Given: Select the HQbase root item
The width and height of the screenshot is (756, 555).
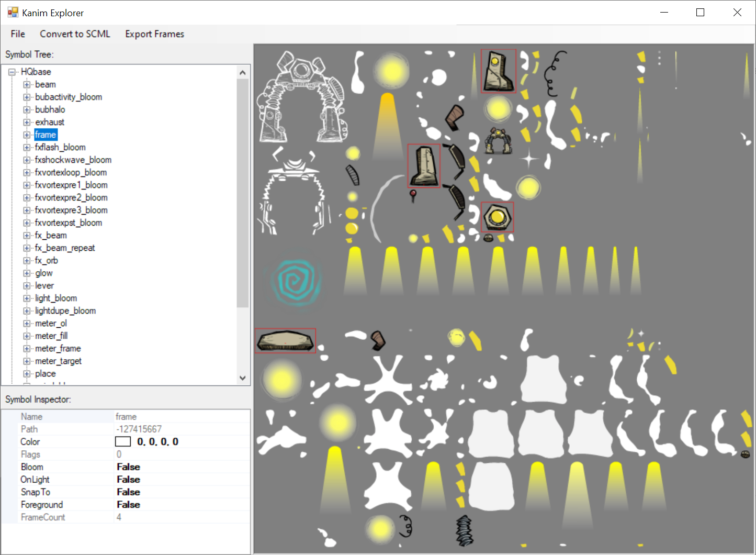Looking at the screenshot, I should tap(36, 72).
